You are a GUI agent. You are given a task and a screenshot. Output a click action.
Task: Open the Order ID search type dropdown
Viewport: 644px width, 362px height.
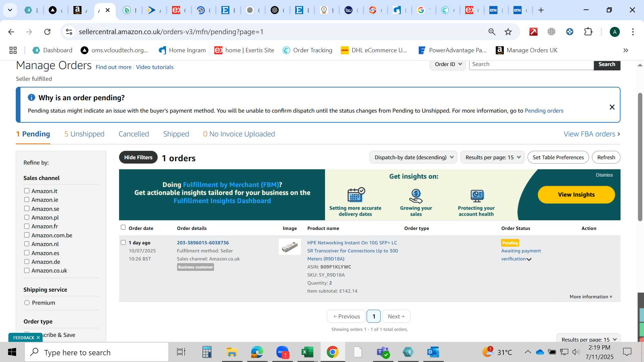pyautogui.click(x=448, y=64)
